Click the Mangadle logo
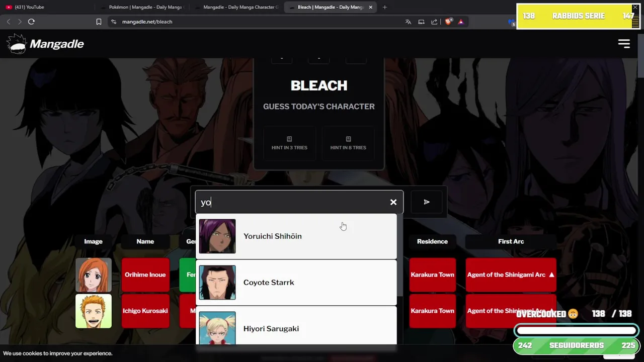Image resolution: width=644 pixels, height=362 pixels. coord(45,44)
